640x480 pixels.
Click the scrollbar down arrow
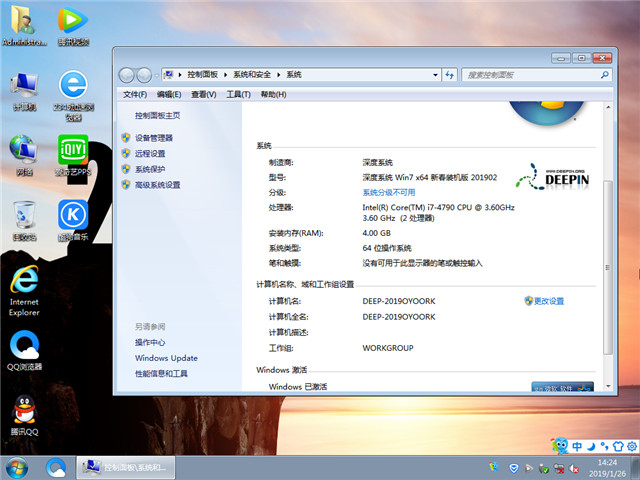(x=608, y=386)
